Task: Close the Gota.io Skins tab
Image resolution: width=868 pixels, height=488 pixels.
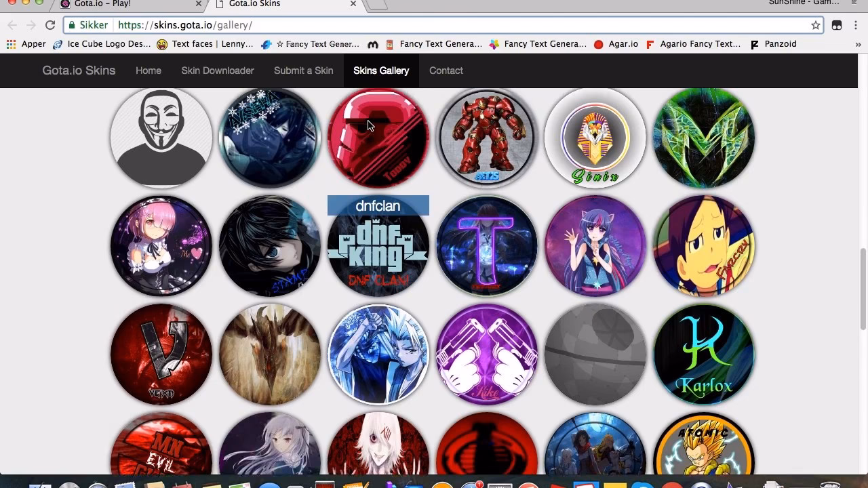Action: point(353,4)
